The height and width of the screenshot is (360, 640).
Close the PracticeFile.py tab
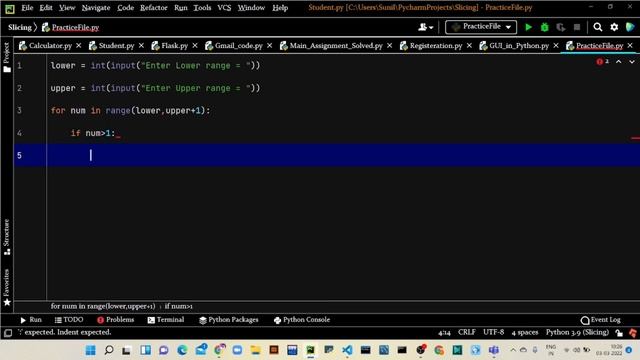[x=630, y=46]
